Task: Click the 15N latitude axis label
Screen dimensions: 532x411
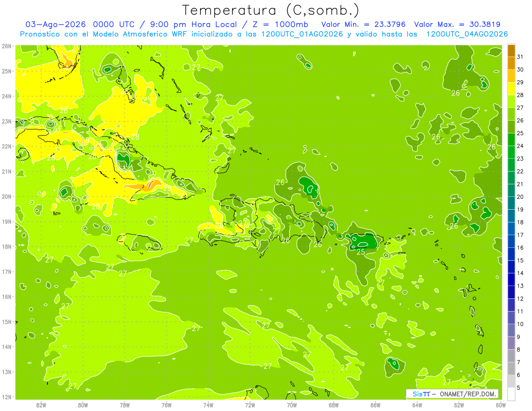Action: point(6,322)
